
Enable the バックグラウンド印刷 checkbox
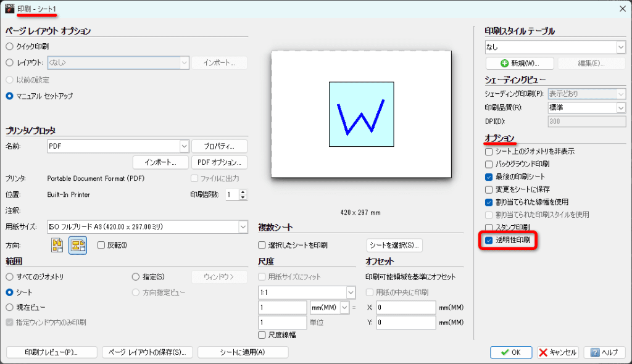click(489, 164)
